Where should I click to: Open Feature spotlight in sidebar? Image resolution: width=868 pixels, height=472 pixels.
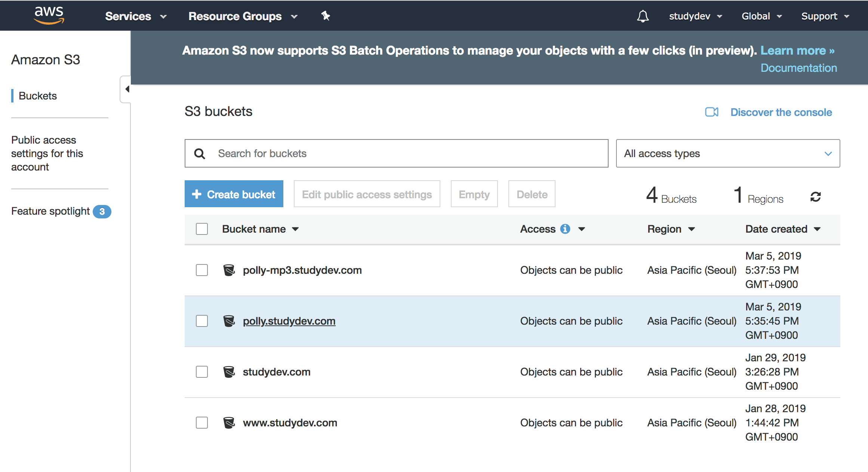(50, 211)
